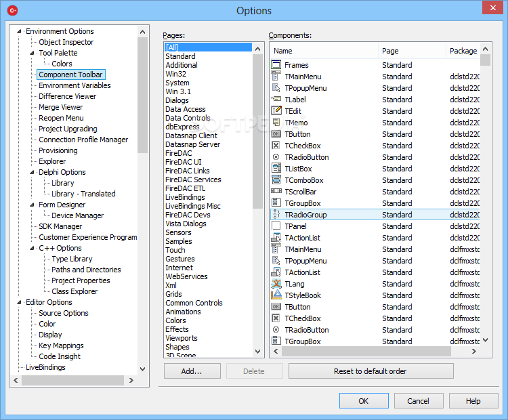Select Object Inspector in the options tree
Image resolution: width=508 pixels, height=420 pixels.
pos(66,42)
